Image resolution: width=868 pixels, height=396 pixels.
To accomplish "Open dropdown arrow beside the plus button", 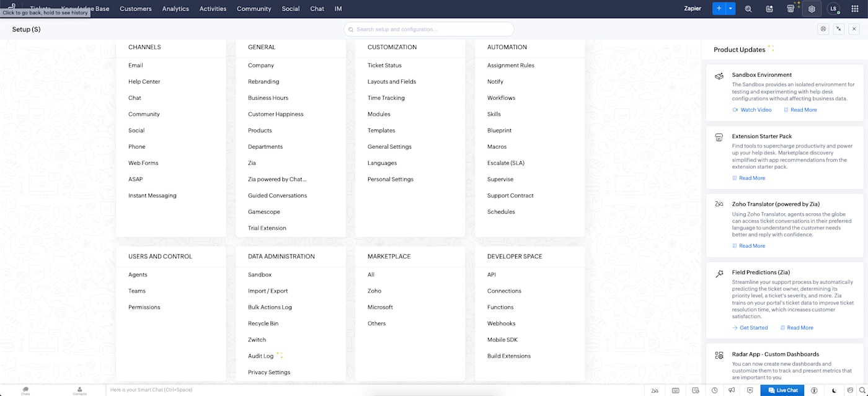I will [x=731, y=9].
